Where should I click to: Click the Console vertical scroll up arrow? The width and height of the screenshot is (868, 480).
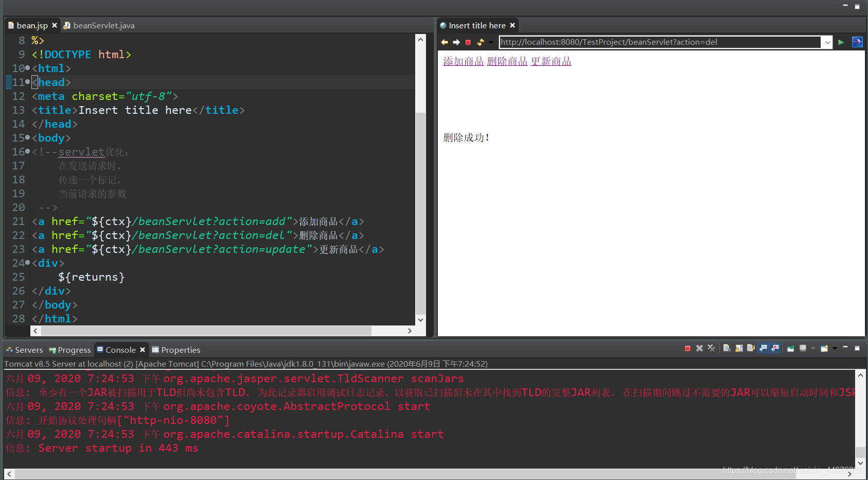click(860, 375)
